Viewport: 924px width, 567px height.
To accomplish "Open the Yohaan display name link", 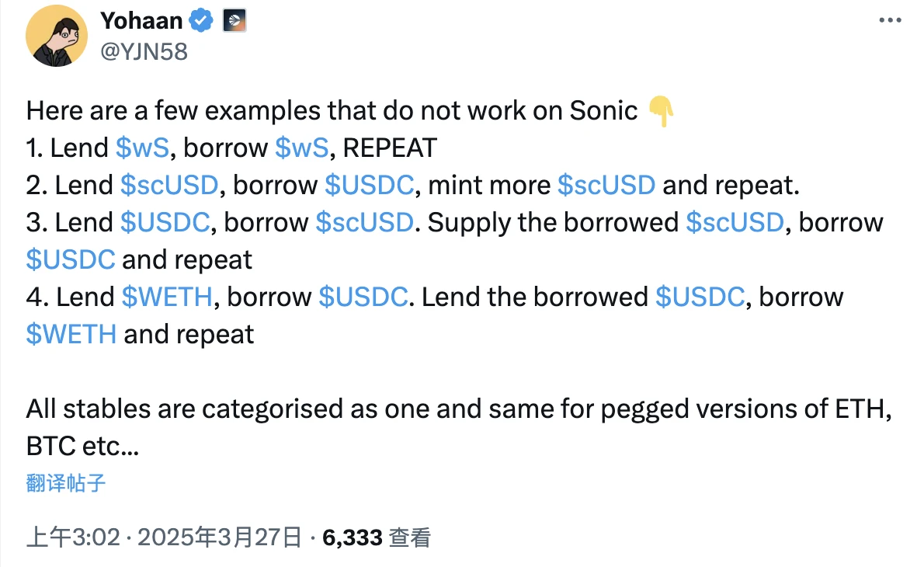I will pos(141,22).
